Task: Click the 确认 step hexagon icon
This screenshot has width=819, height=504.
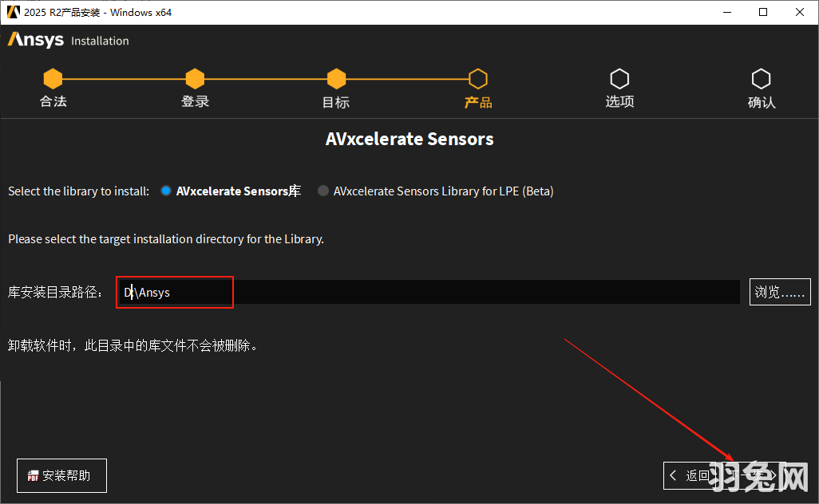Action: tap(761, 79)
